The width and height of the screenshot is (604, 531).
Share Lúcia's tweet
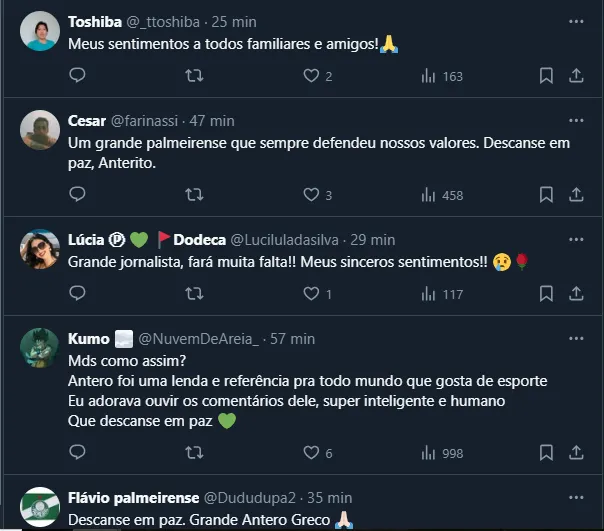click(x=576, y=294)
